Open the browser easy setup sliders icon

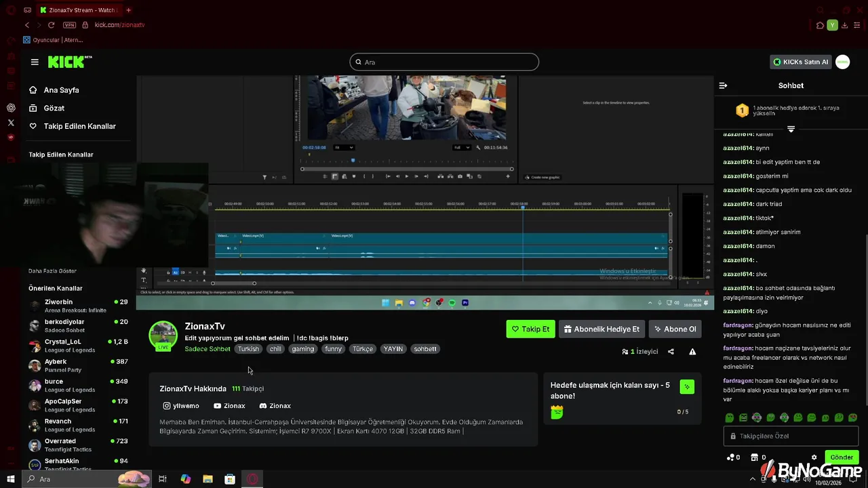coord(856,25)
